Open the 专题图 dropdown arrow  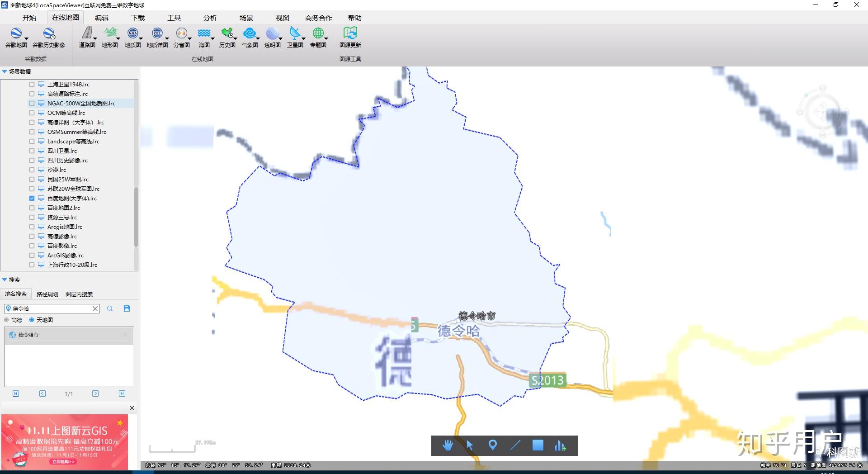click(x=326, y=38)
